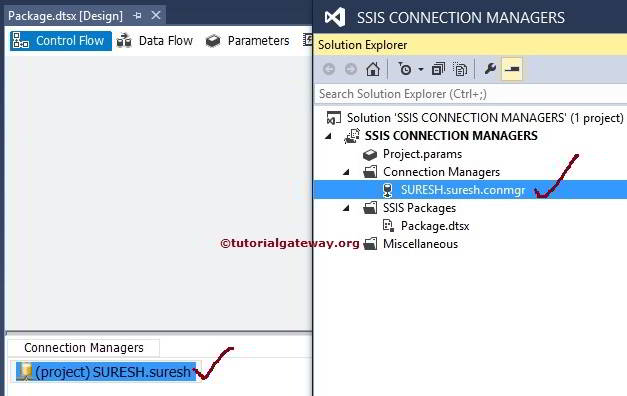Image resolution: width=627 pixels, height=396 pixels.
Task: Close the Package.dtsx design tab
Action: point(156,16)
